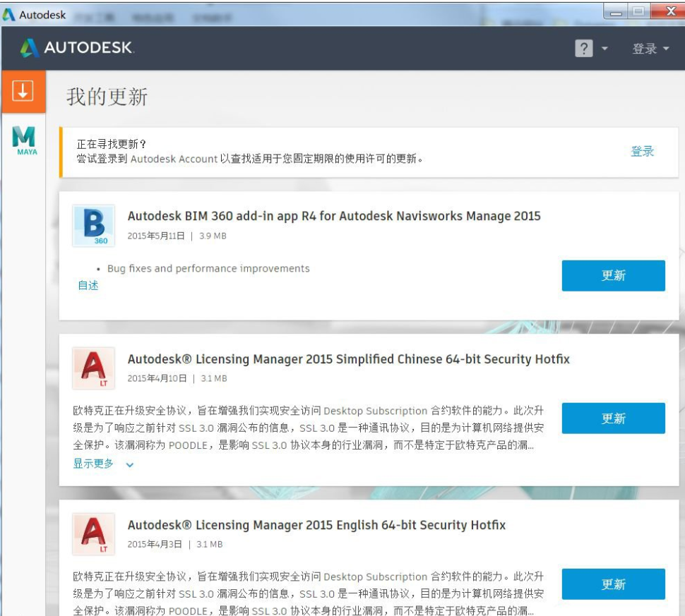Viewport: 685px width, 616px height.
Task: Select the Maya product icon in sidebar
Action: click(24, 140)
